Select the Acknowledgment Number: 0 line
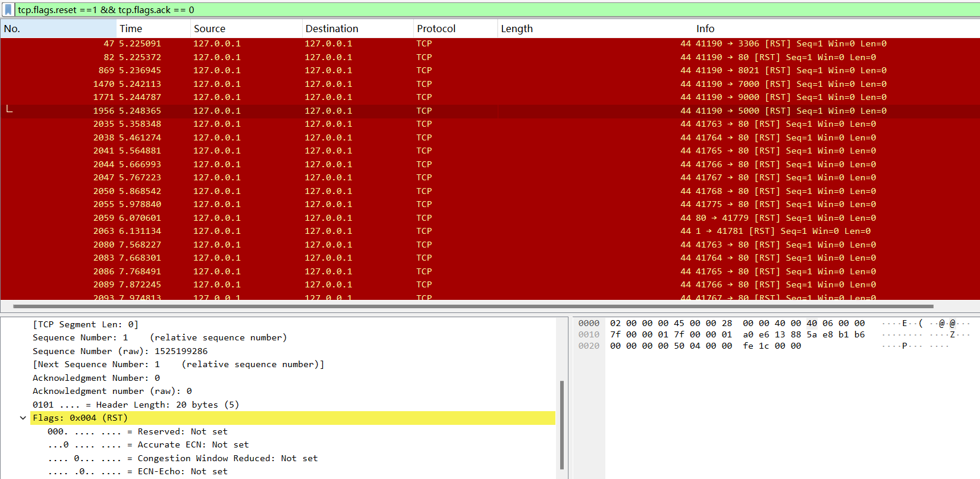The image size is (980, 479). pyautogui.click(x=96, y=378)
